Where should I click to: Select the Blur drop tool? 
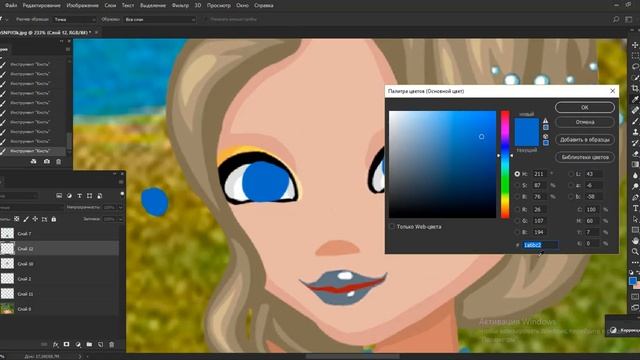click(635, 176)
